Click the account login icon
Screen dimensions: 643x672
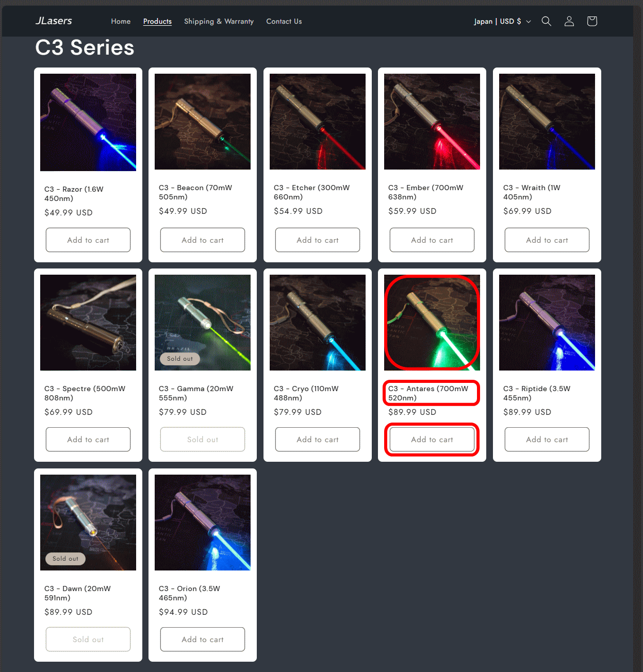pos(569,21)
